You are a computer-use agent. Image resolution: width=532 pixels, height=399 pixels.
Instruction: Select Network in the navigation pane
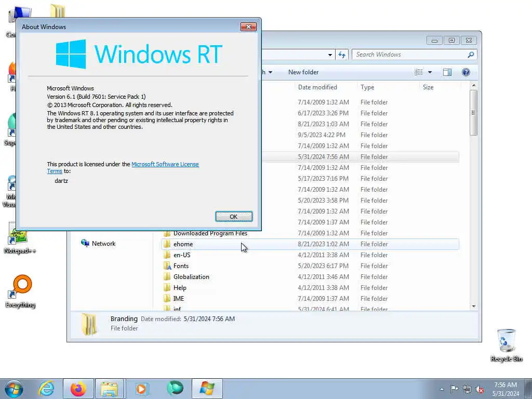[103, 244]
